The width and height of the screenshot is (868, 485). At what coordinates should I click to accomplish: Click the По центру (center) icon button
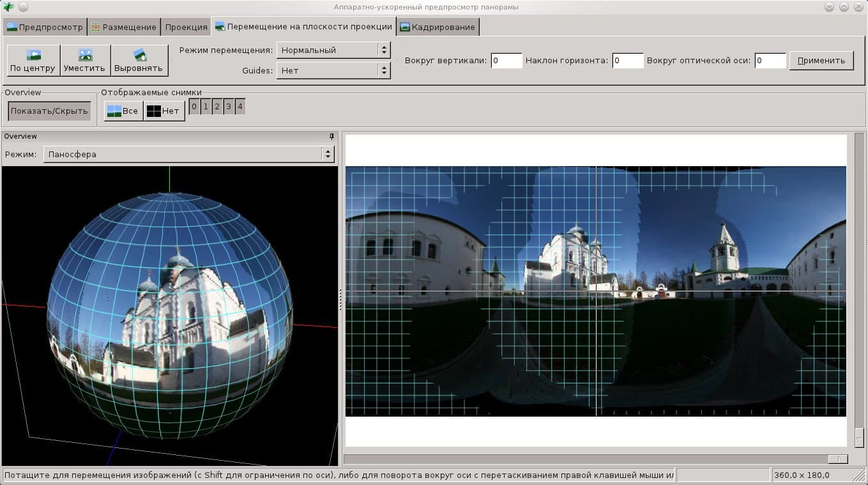(33, 61)
